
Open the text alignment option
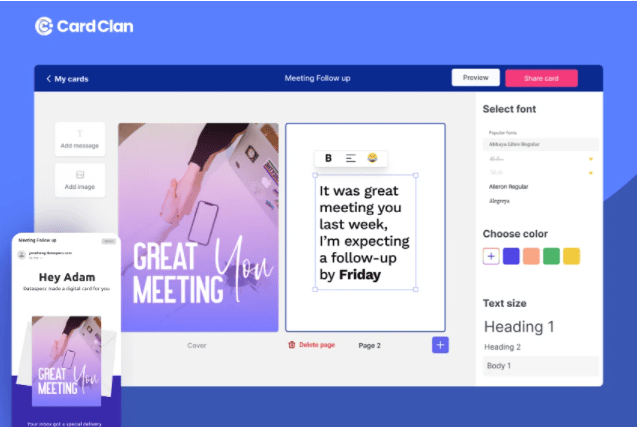coord(351,158)
